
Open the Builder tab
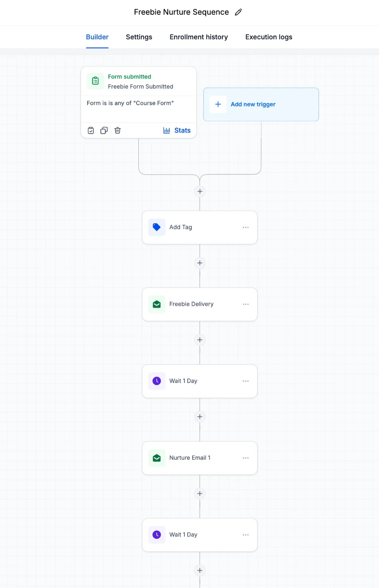[x=97, y=37]
